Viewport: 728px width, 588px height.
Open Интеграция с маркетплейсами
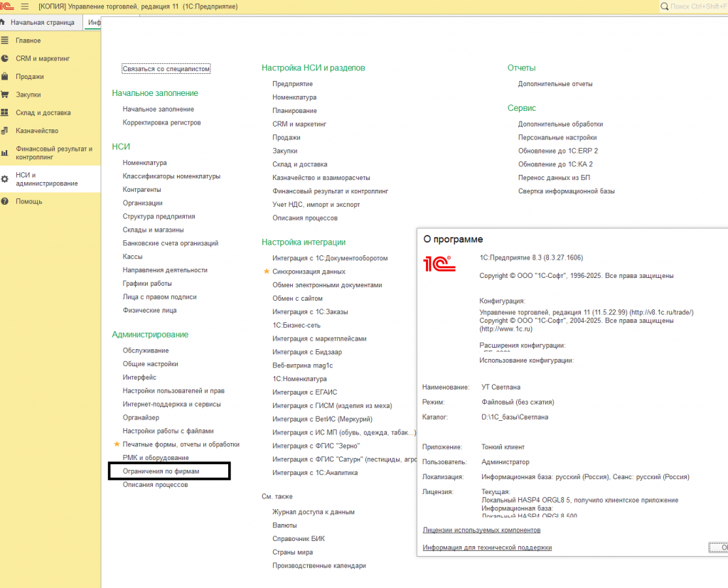coord(319,338)
